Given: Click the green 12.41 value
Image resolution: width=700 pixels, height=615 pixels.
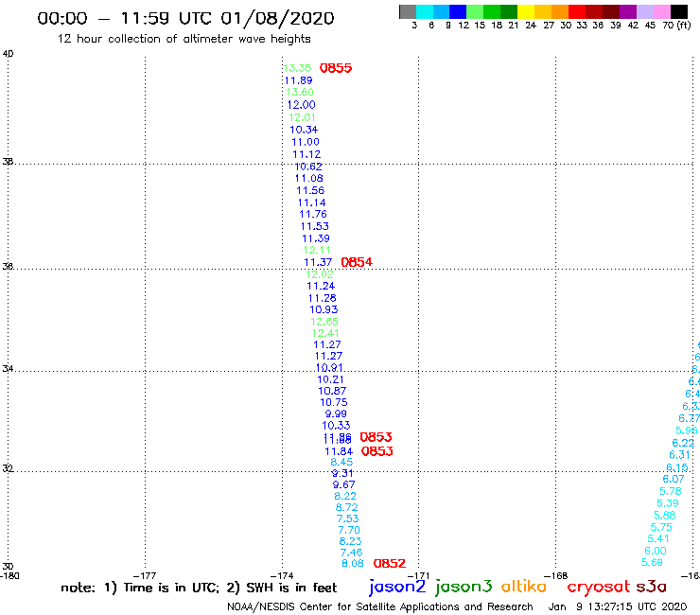Looking at the screenshot, I should click(x=325, y=333).
